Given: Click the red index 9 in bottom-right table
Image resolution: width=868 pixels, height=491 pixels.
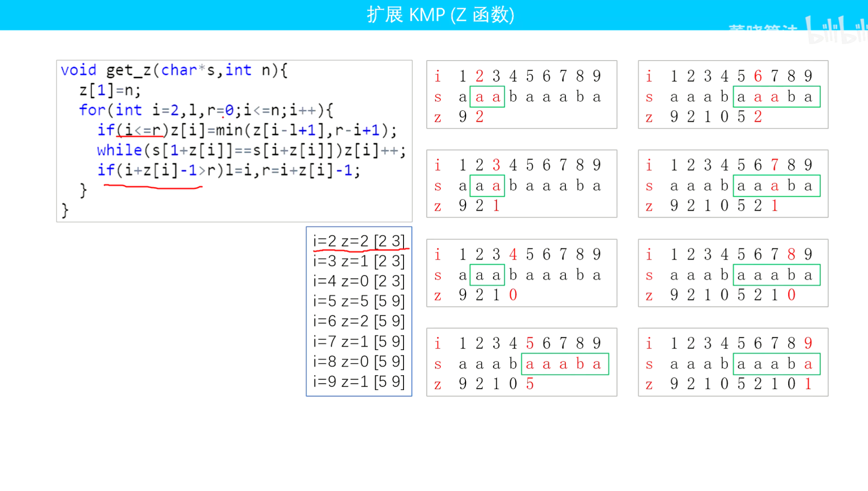Looking at the screenshot, I should pyautogui.click(x=808, y=343).
